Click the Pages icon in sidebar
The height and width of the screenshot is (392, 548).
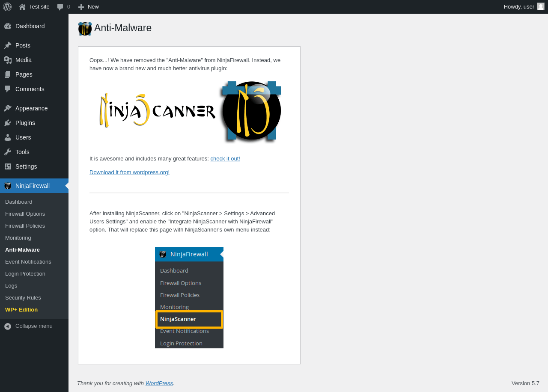click(8, 74)
